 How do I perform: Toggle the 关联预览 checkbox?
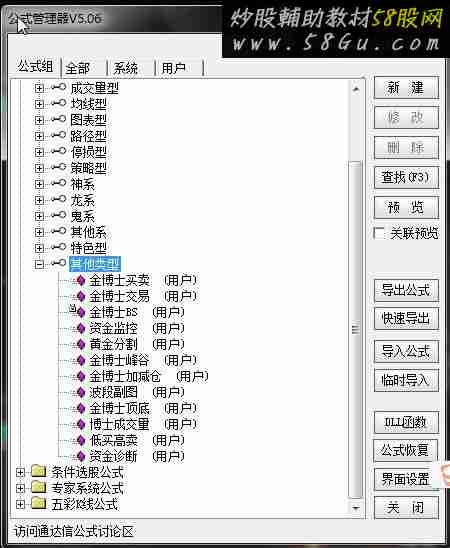(378, 233)
